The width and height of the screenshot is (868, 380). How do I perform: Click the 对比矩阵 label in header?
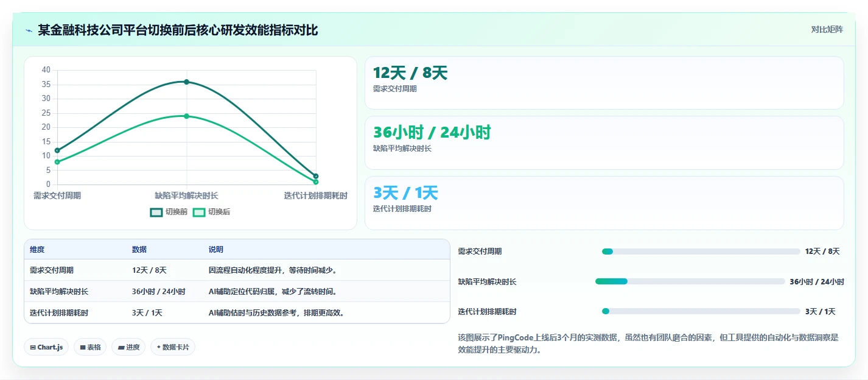pyautogui.click(x=827, y=29)
